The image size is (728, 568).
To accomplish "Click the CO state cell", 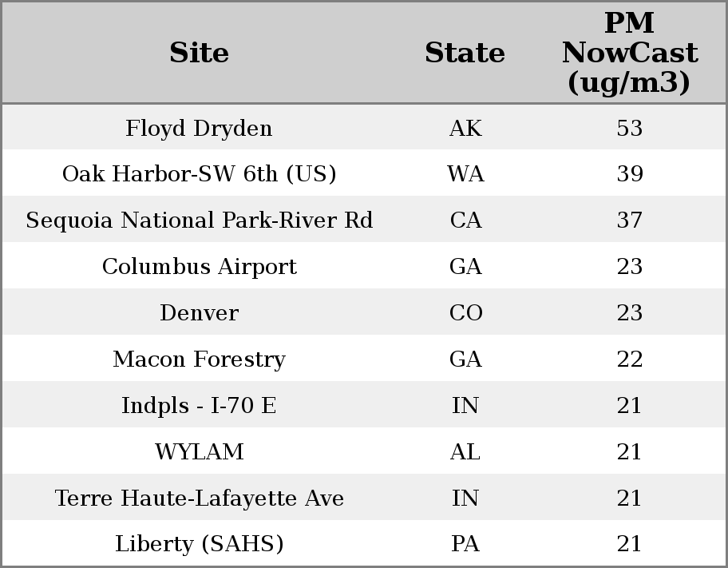I will click(x=465, y=312).
